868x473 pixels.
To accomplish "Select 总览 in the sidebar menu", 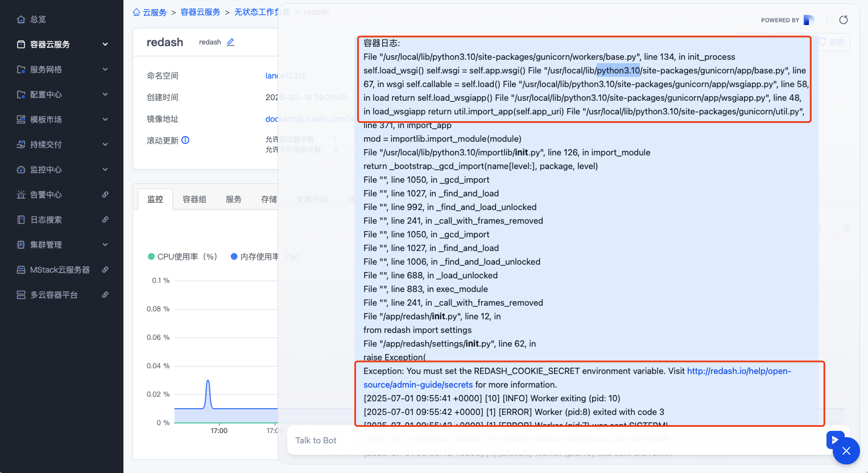I will coord(38,19).
